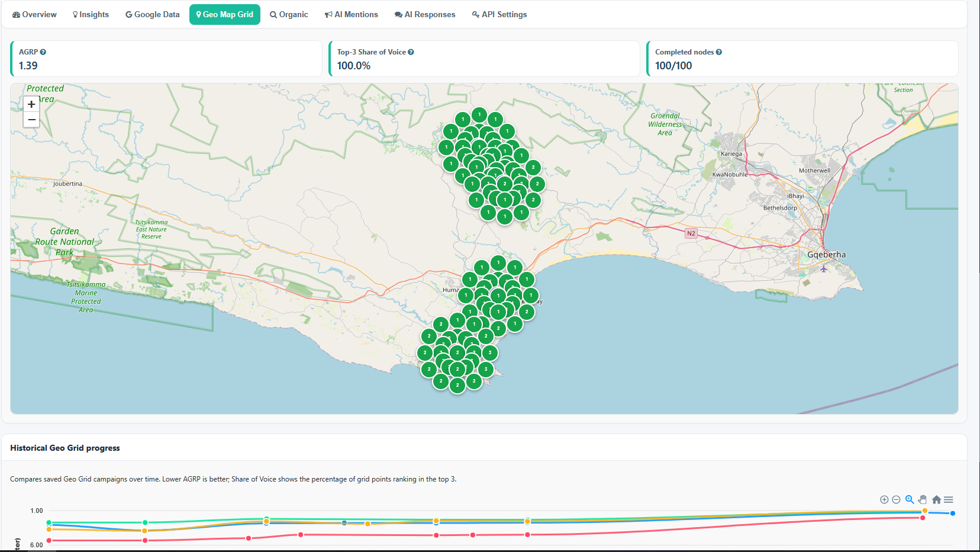This screenshot has width=980, height=552.
Task: Click the last blue data point on chart
Action: [953, 514]
